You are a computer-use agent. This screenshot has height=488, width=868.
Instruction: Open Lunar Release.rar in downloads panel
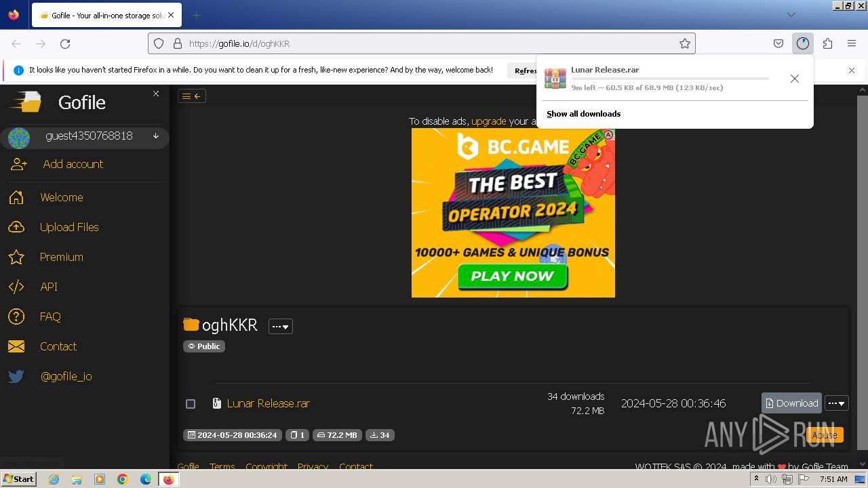[x=605, y=70]
